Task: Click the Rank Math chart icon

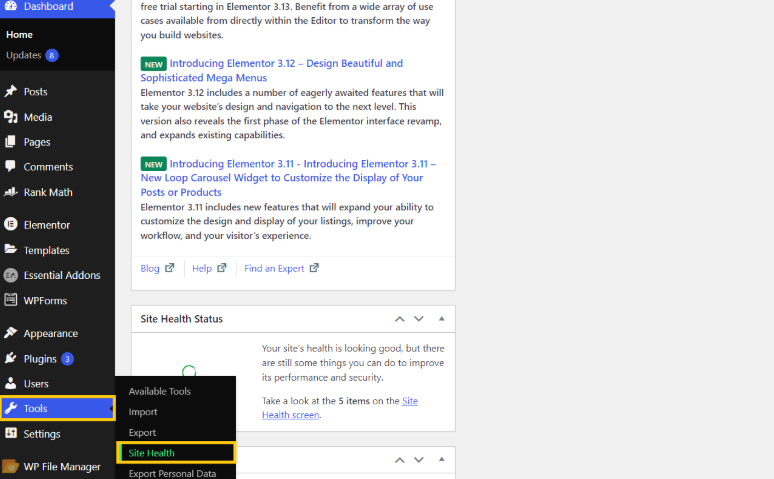Action: (10, 192)
